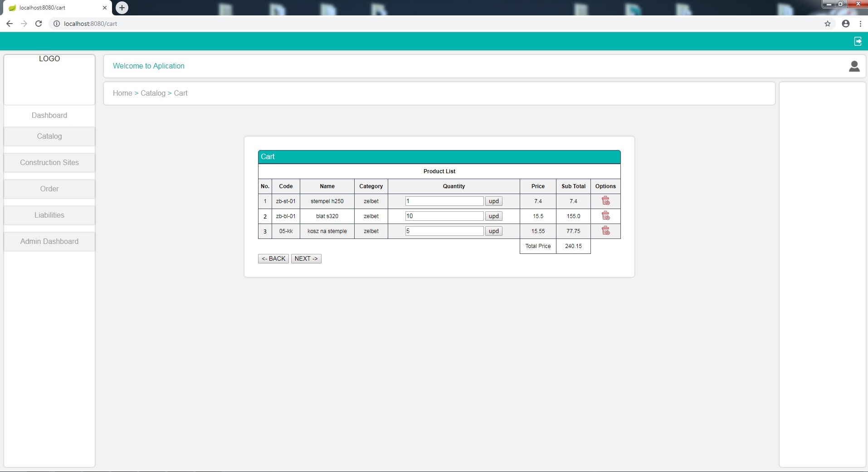868x472 pixels.
Task: Click the NEXT -> button
Action: tap(306, 258)
